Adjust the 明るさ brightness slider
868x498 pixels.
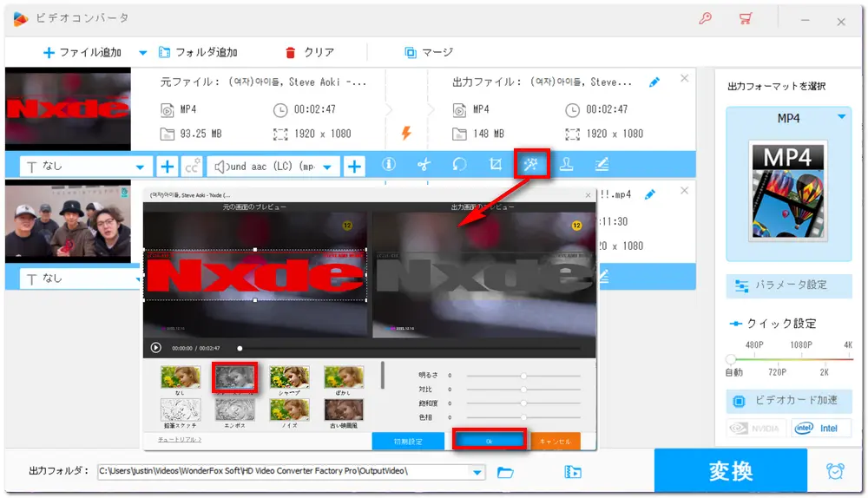coord(523,376)
